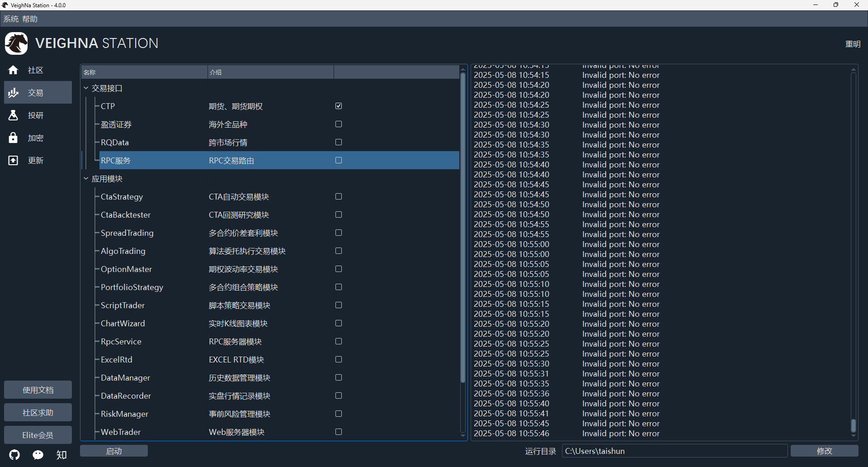Open the 社区求助 help button
The width and height of the screenshot is (868, 467).
pos(38,413)
